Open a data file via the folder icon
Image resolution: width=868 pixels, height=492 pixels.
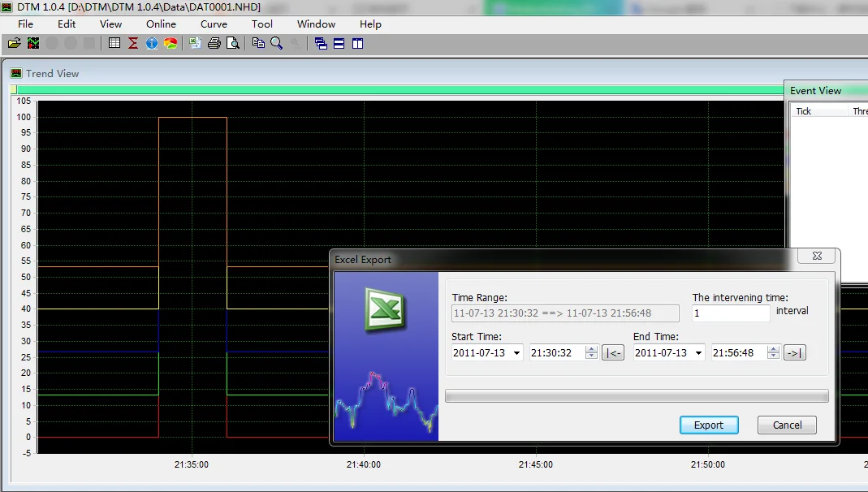(x=15, y=43)
